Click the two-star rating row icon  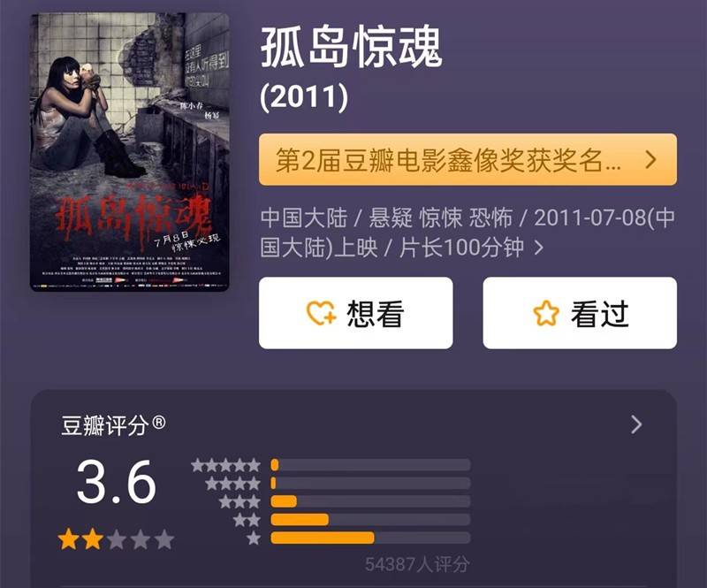click(247, 520)
